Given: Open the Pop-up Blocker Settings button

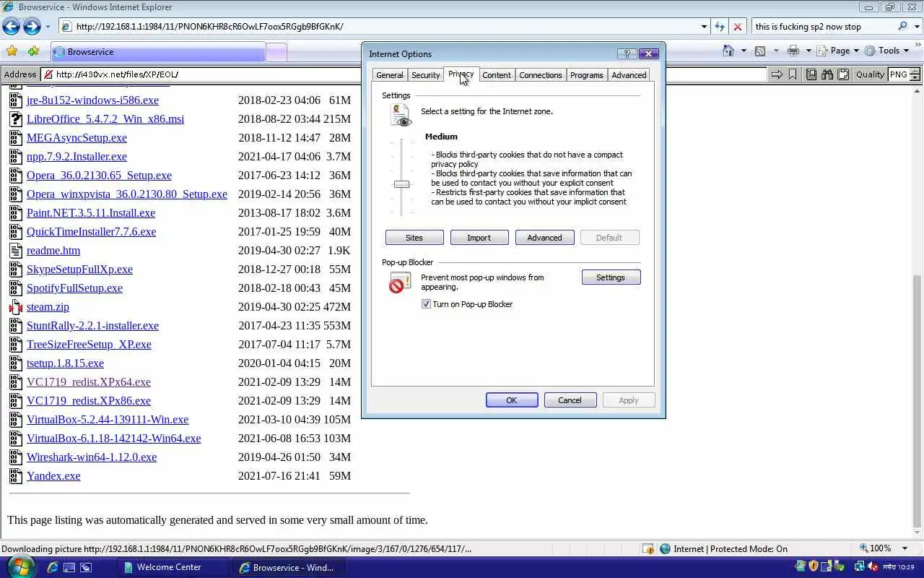Looking at the screenshot, I should [611, 277].
